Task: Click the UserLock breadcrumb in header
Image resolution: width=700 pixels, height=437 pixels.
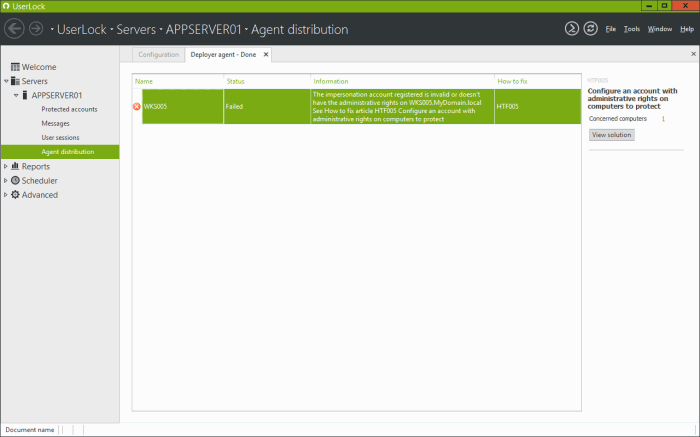Action: pyautogui.click(x=82, y=29)
